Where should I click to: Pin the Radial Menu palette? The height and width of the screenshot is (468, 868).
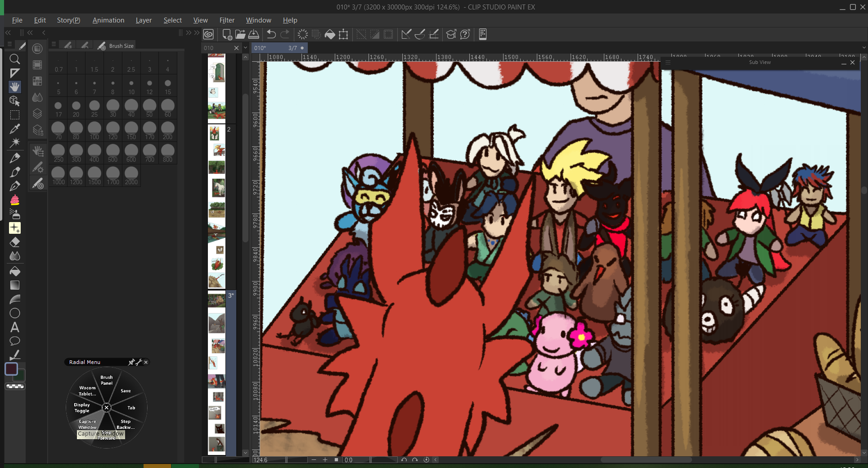(x=131, y=362)
